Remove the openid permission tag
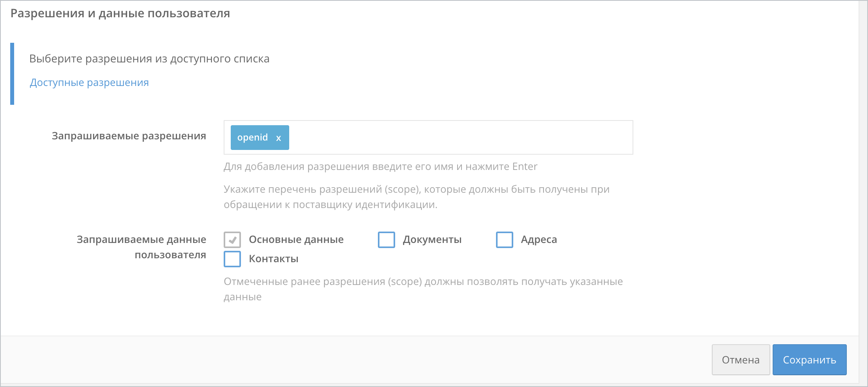Image resolution: width=868 pixels, height=387 pixels. pos(279,138)
